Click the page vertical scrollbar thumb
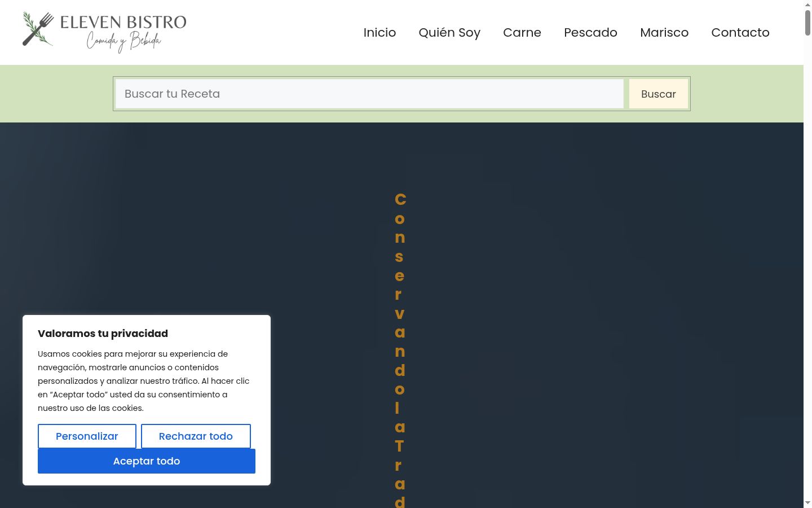812x508 pixels. [x=807, y=23]
